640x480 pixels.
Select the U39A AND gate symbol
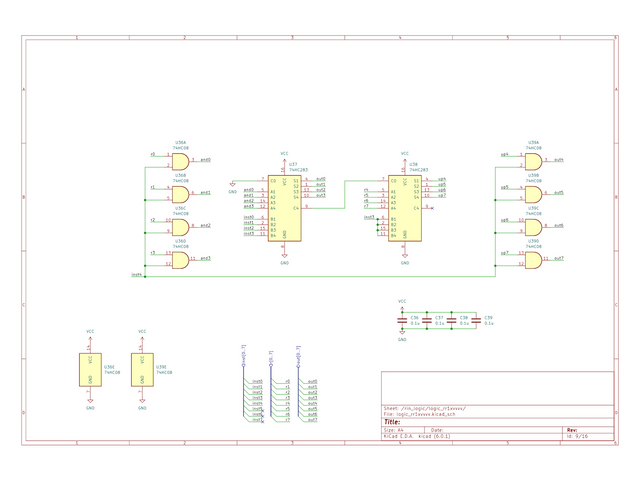click(x=534, y=160)
